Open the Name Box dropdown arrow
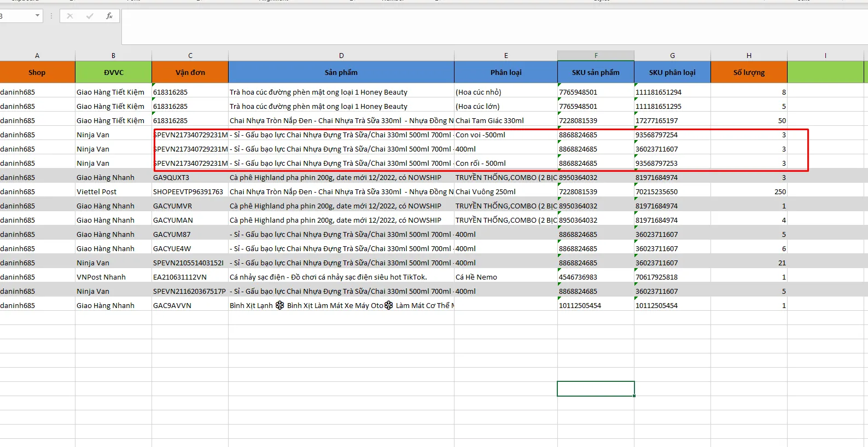 coord(37,15)
